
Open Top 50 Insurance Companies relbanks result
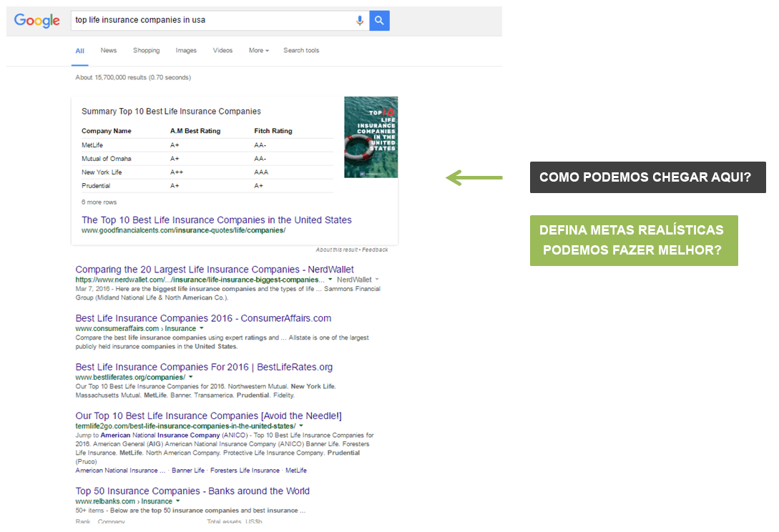coord(192,491)
